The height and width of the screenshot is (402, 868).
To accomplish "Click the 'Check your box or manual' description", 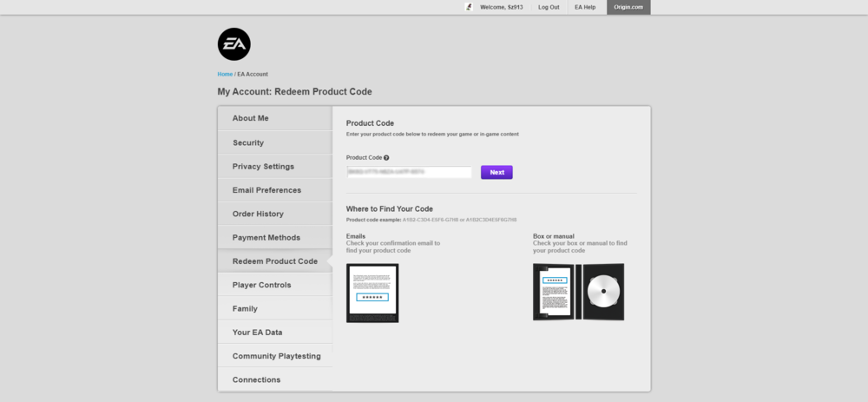I will coord(580,247).
